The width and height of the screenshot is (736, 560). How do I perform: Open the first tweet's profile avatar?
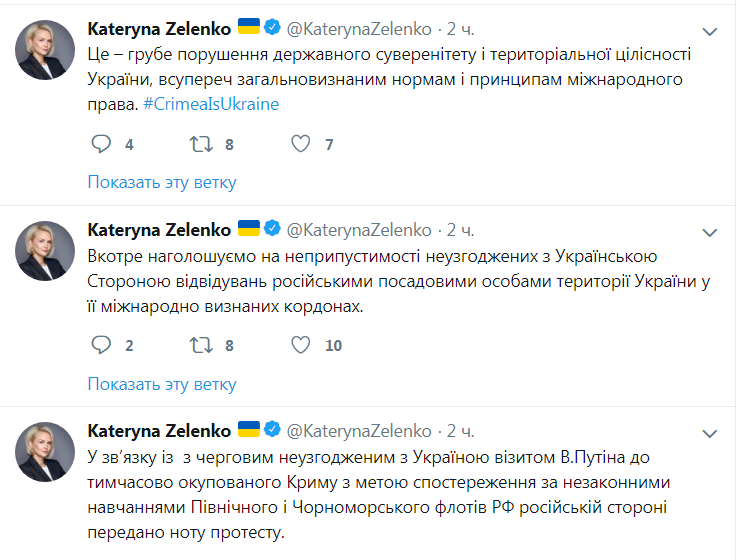(x=46, y=49)
